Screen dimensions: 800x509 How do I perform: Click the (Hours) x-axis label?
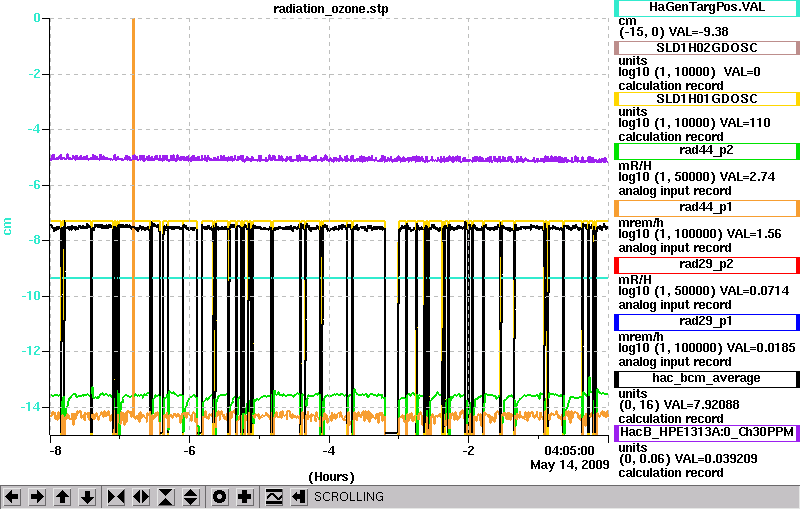(331, 477)
